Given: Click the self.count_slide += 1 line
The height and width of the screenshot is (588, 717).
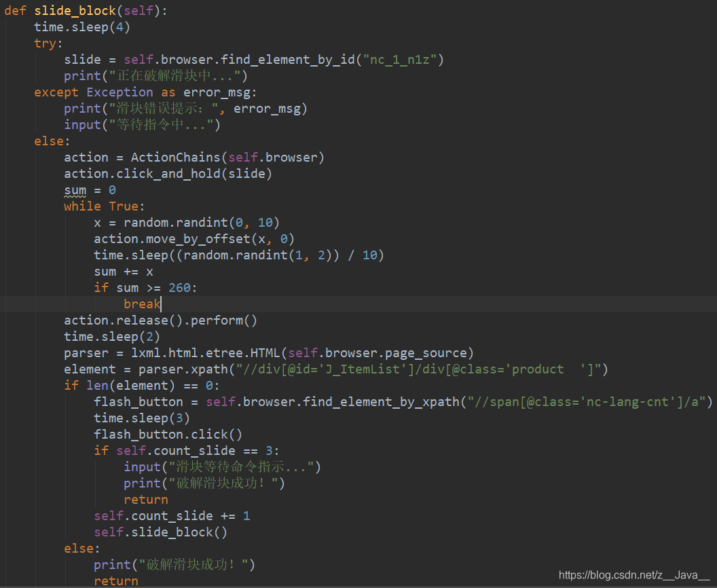Looking at the screenshot, I should click(x=172, y=516).
